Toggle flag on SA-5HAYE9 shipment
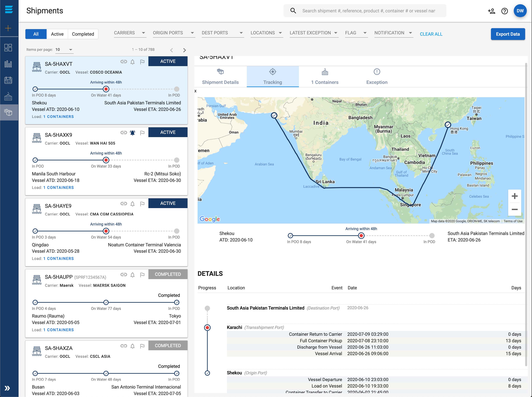532x397 pixels. [142, 204]
